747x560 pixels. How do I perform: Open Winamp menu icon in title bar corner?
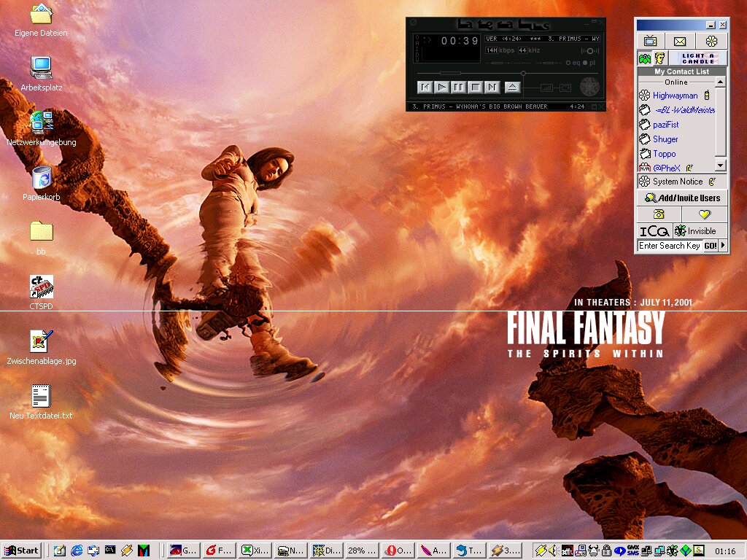(413, 23)
